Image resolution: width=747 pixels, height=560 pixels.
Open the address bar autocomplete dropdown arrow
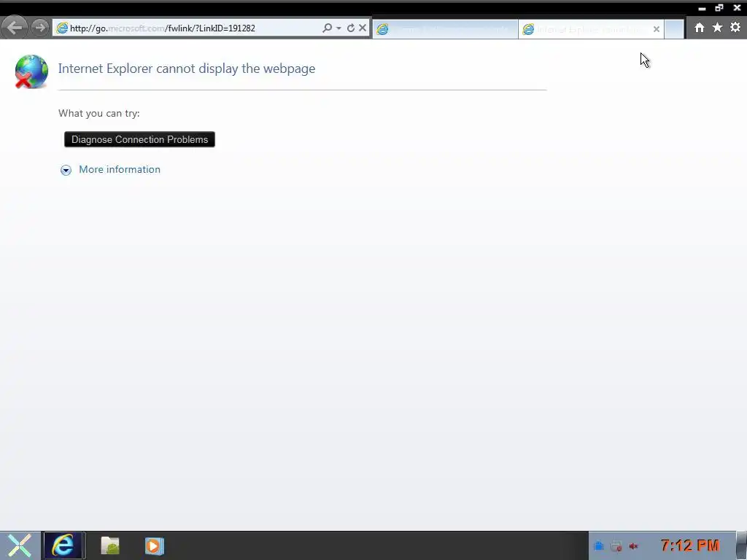coord(338,28)
